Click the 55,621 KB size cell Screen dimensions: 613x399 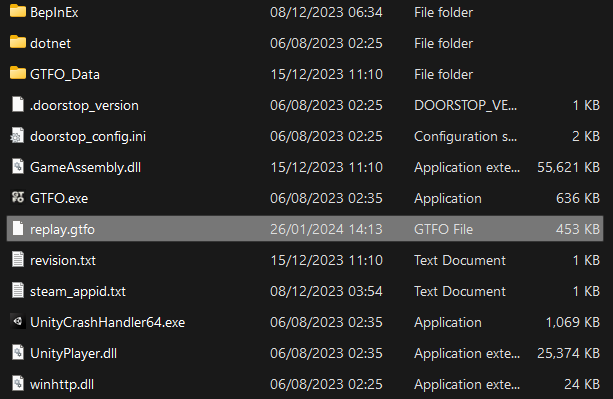(568, 167)
